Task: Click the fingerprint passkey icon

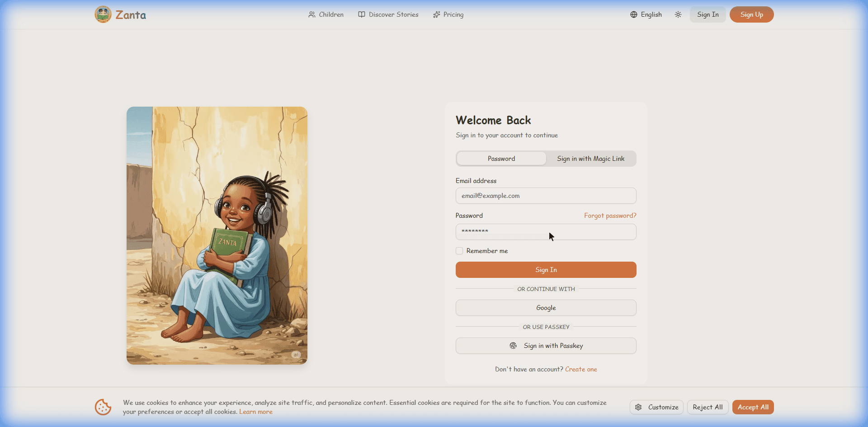Action: (x=513, y=346)
